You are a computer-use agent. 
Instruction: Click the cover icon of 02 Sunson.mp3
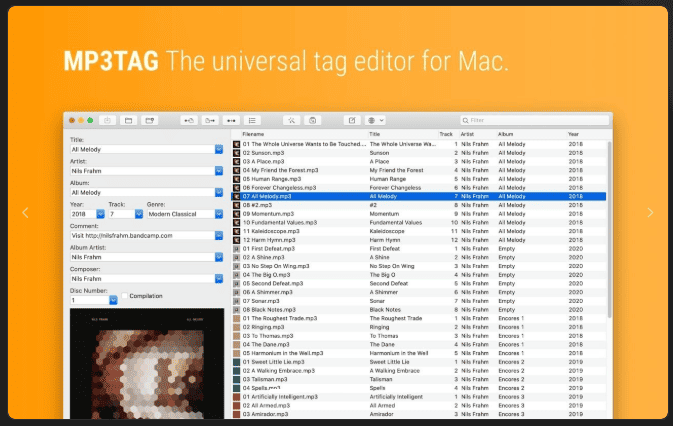point(236,153)
